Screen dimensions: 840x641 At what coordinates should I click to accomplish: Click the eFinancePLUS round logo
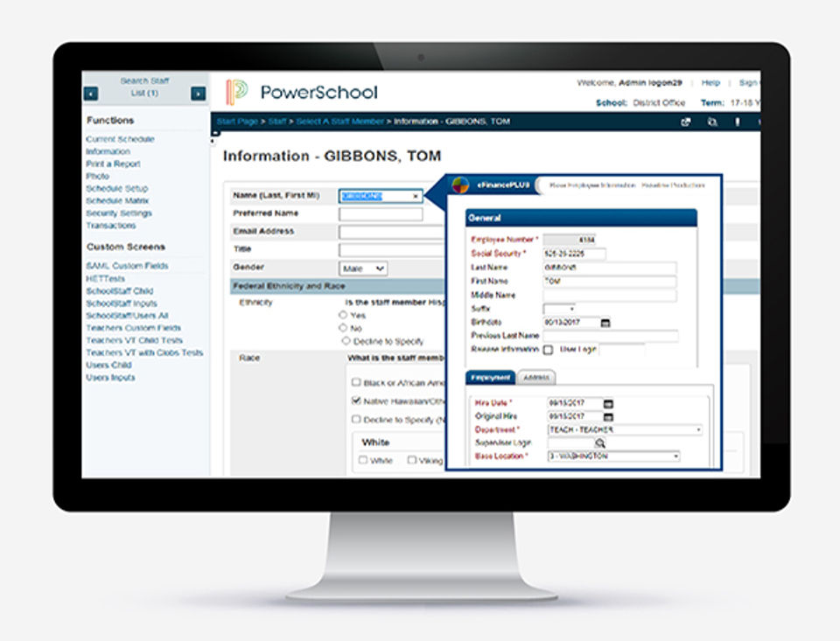(x=460, y=185)
